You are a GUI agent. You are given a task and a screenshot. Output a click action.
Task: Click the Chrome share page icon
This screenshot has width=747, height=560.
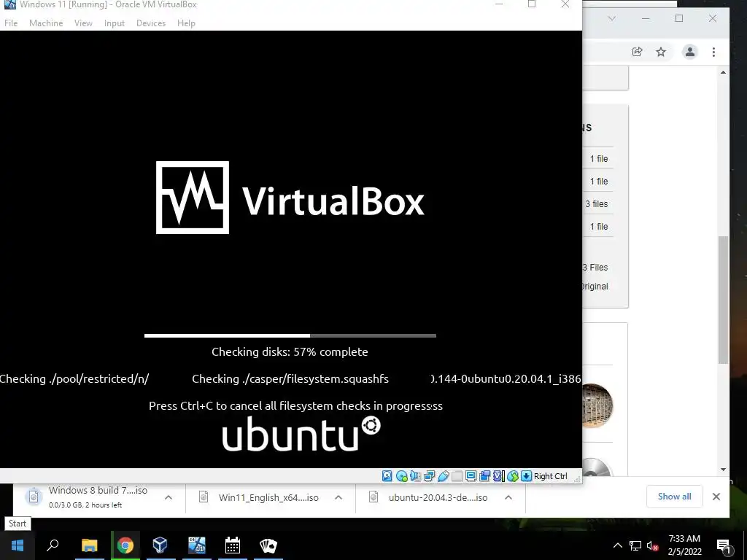(x=638, y=52)
